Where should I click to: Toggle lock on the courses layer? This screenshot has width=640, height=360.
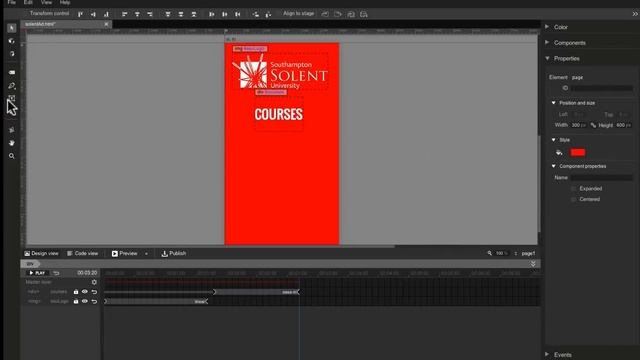click(76, 292)
